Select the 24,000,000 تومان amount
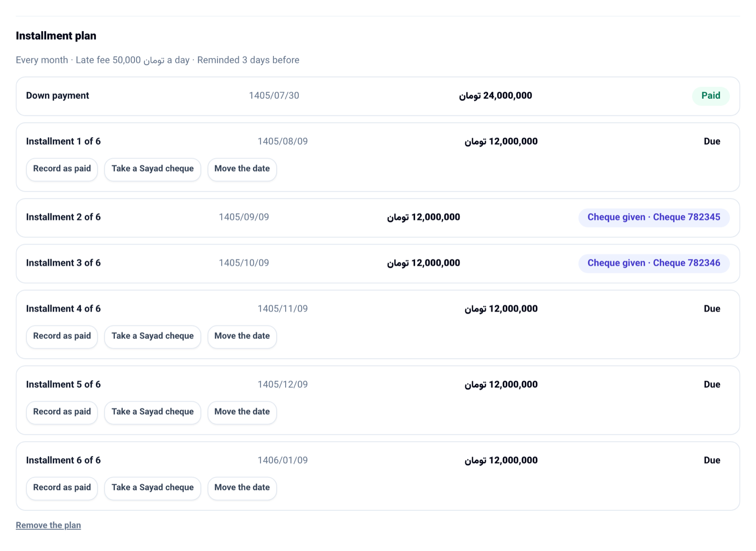The height and width of the screenshot is (551, 756). [x=495, y=96]
